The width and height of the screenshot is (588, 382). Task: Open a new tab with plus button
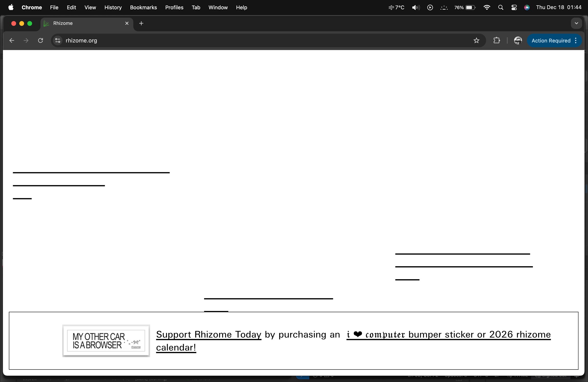click(x=141, y=23)
